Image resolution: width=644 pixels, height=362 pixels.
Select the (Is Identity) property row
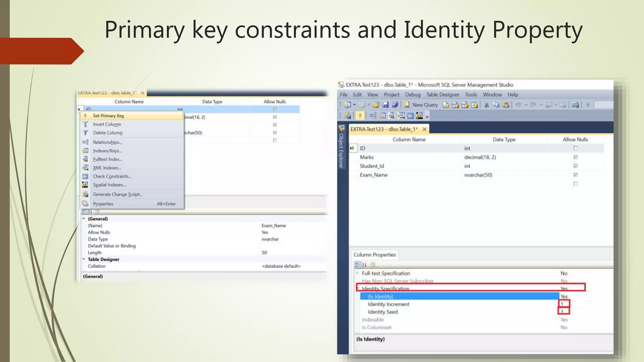pos(459,296)
